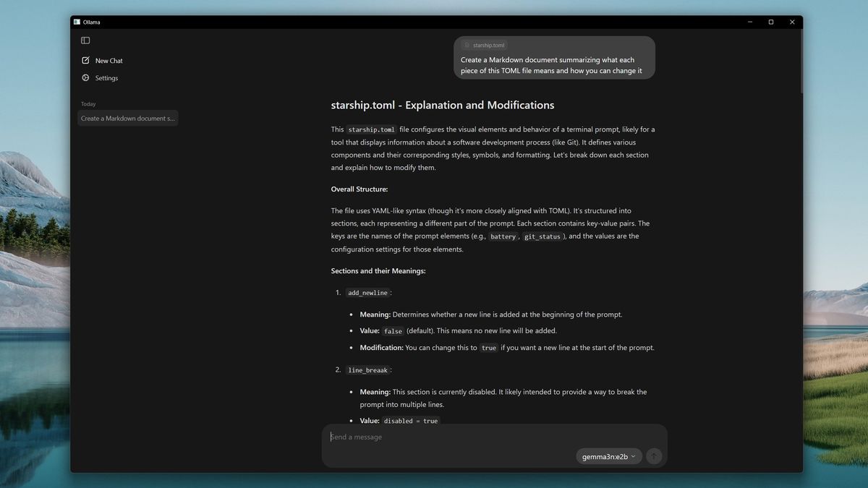This screenshot has width=868, height=488.
Task: Click the Ollama app icon in title bar
Action: point(77,22)
